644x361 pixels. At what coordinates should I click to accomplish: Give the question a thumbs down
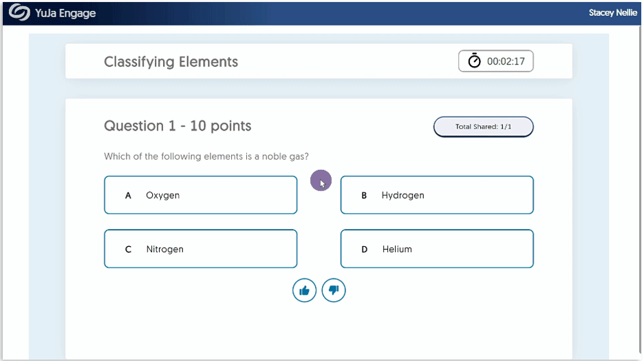pyautogui.click(x=334, y=291)
